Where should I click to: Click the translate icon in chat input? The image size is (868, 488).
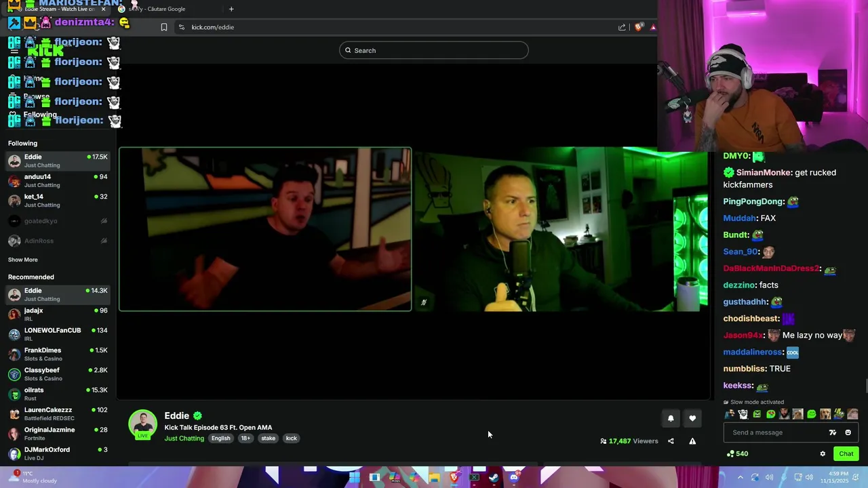(833, 432)
